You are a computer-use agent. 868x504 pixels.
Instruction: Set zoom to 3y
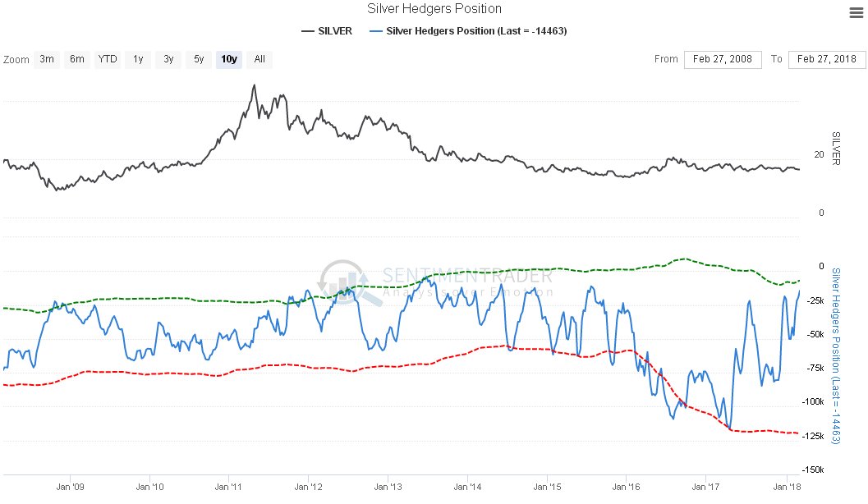click(x=168, y=59)
